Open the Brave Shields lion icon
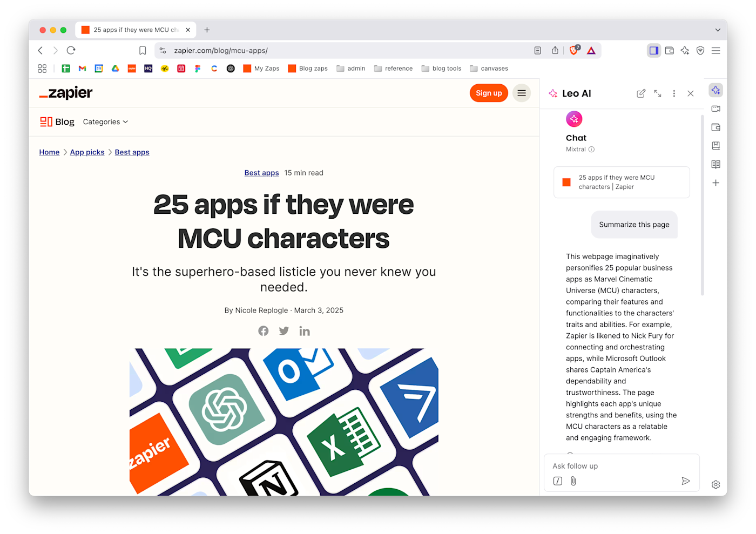This screenshot has height=534, width=756. click(x=574, y=50)
